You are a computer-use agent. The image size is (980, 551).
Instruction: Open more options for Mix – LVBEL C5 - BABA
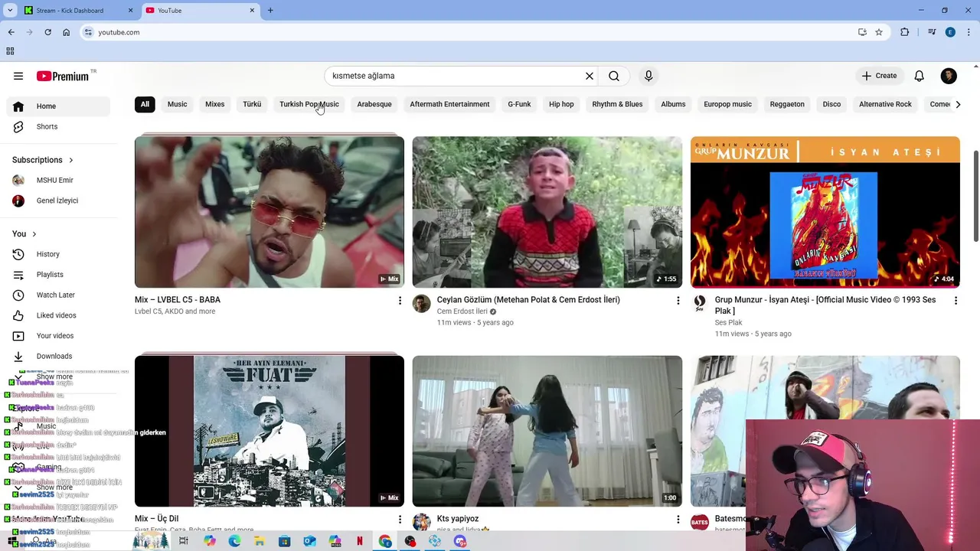(400, 301)
